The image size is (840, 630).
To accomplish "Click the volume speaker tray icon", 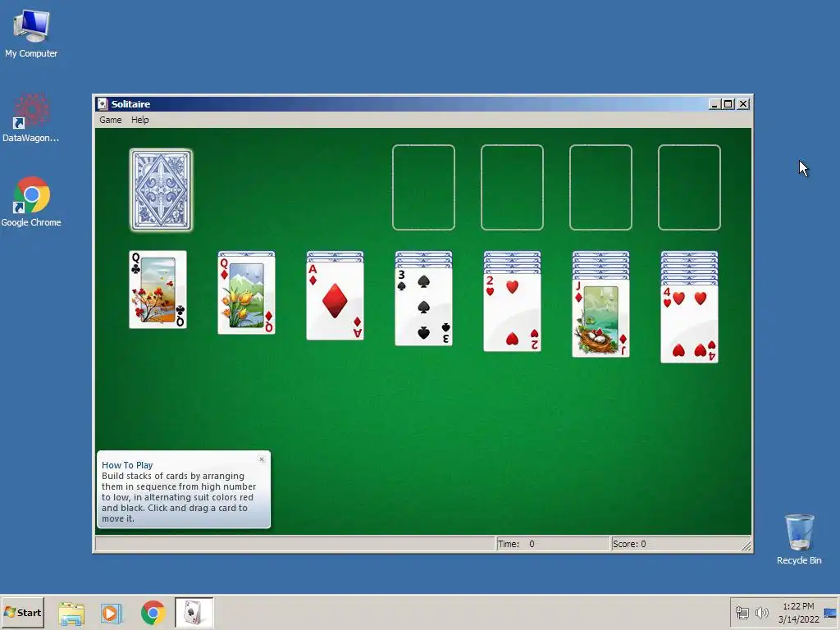I will click(x=761, y=612).
